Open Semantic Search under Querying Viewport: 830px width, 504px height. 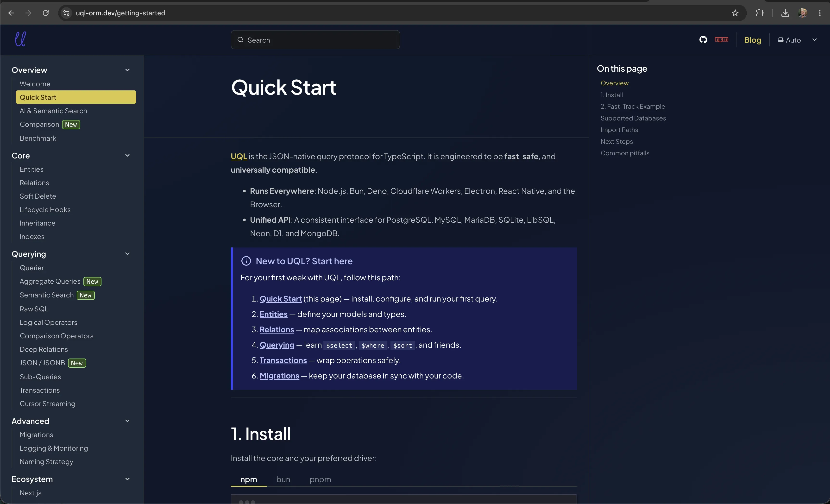46,295
